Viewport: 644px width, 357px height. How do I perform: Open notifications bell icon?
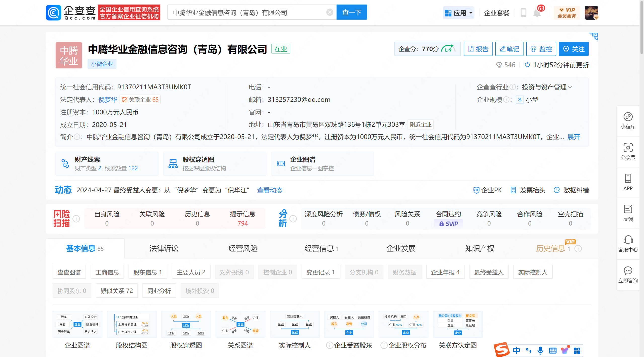[537, 13]
